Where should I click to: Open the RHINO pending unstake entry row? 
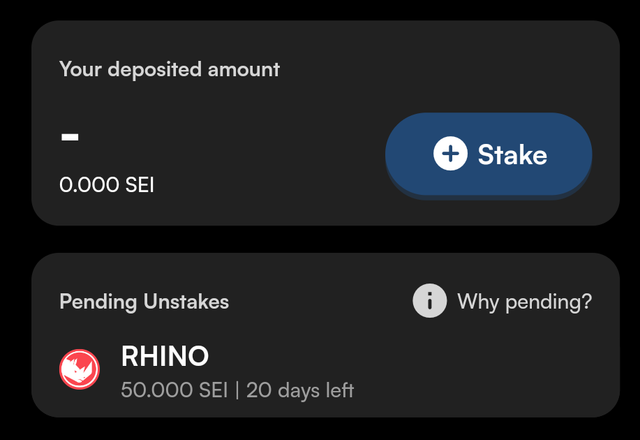pos(325,370)
